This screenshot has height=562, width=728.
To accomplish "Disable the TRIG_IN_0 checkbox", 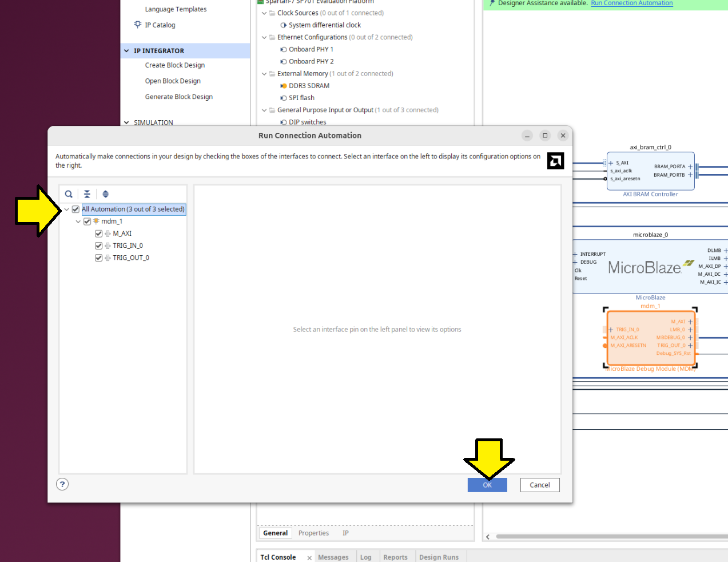I will tap(98, 245).
